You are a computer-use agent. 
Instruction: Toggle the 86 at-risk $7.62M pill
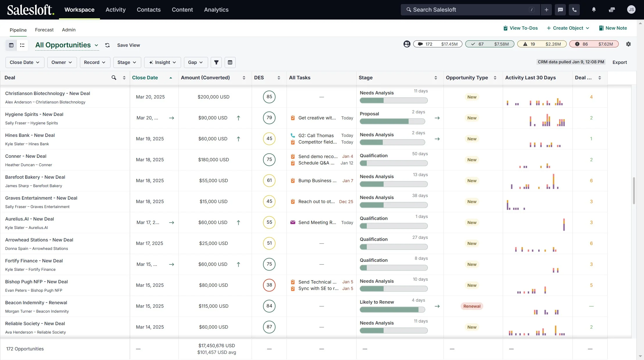pyautogui.click(x=594, y=44)
